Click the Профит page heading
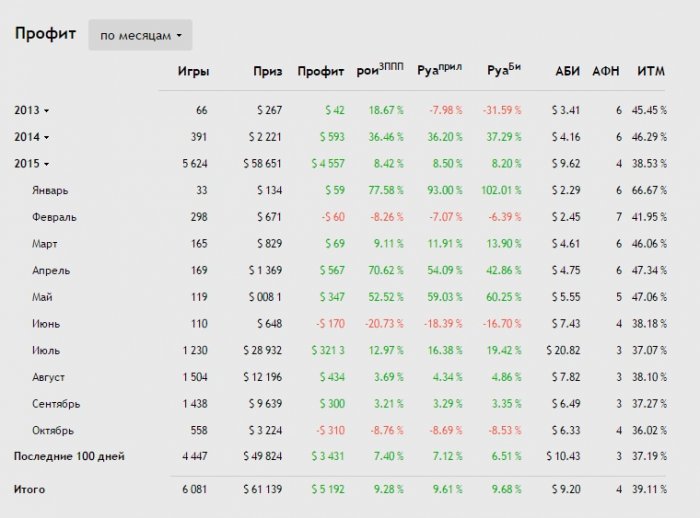The width and height of the screenshot is (700, 518). [45, 34]
